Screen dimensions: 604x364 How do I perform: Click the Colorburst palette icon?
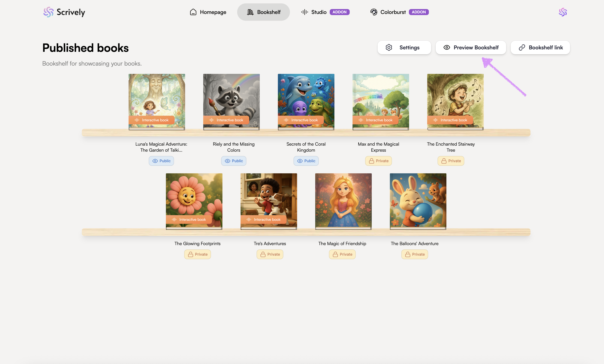click(x=374, y=12)
